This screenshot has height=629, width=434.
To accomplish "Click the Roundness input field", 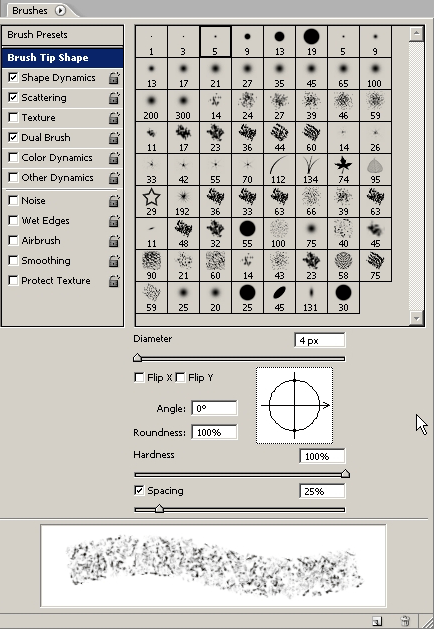I will click(214, 432).
